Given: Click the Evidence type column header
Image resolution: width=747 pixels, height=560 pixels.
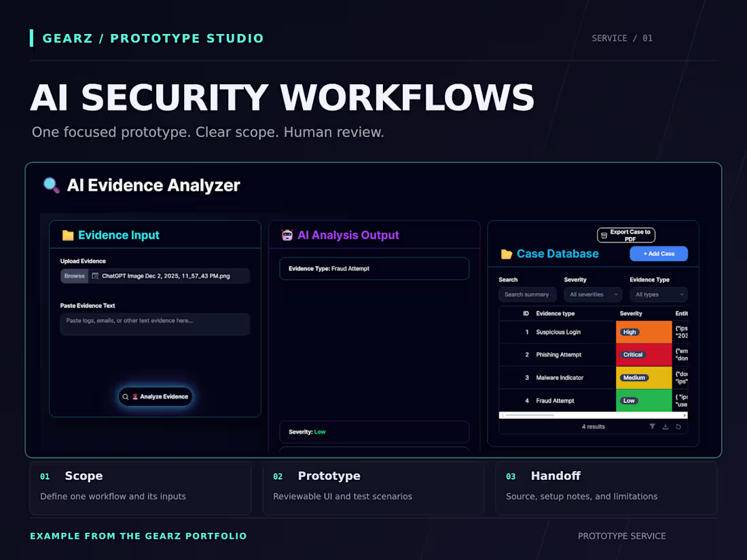Looking at the screenshot, I should [x=555, y=314].
